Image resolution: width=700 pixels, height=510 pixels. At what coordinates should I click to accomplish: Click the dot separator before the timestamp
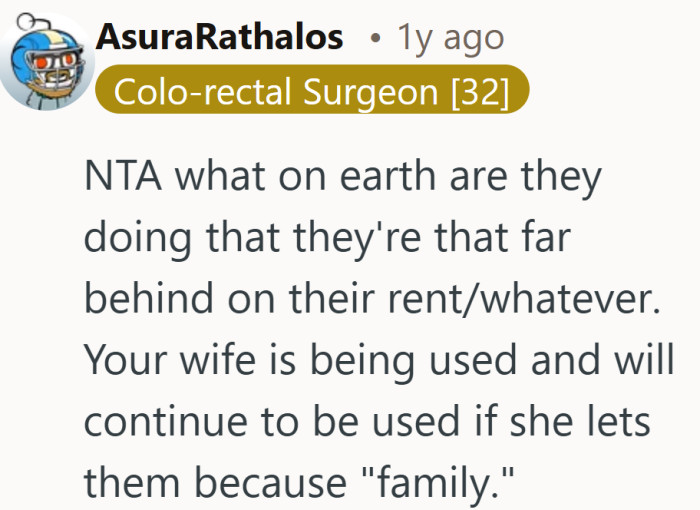click(x=373, y=40)
